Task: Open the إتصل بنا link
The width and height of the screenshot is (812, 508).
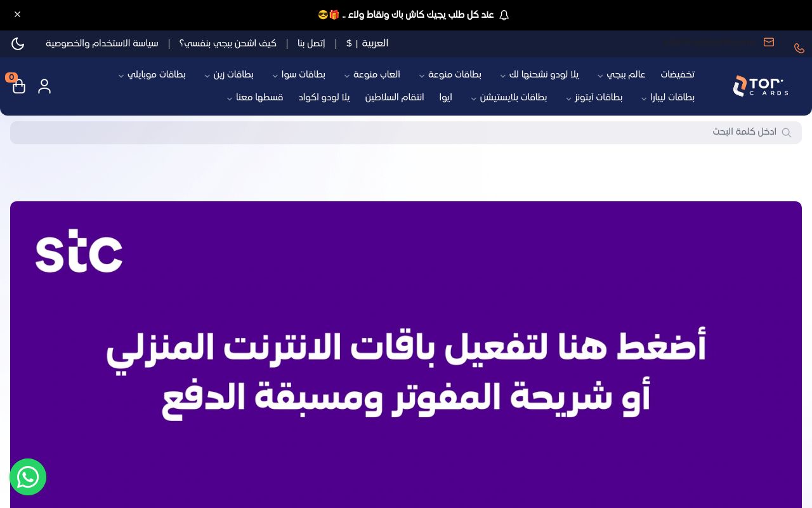Action: (311, 43)
